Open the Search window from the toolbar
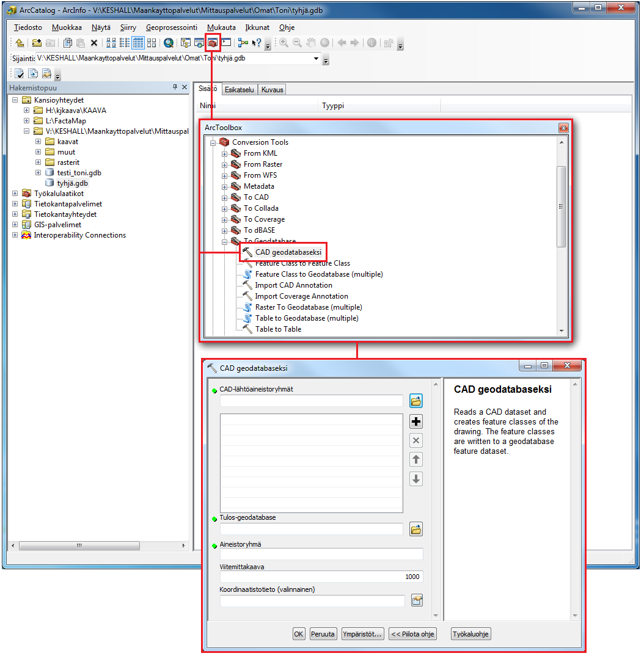The height and width of the screenshot is (656, 644). [x=199, y=43]
